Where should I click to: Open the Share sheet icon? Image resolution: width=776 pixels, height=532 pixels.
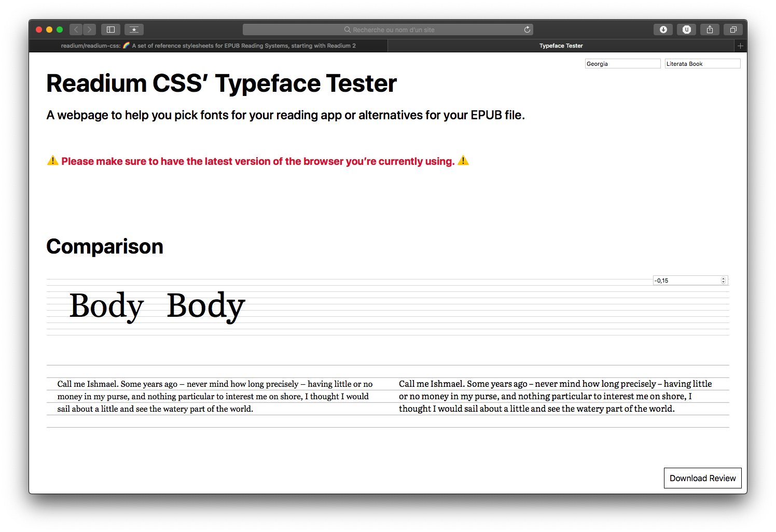point(710,30)
